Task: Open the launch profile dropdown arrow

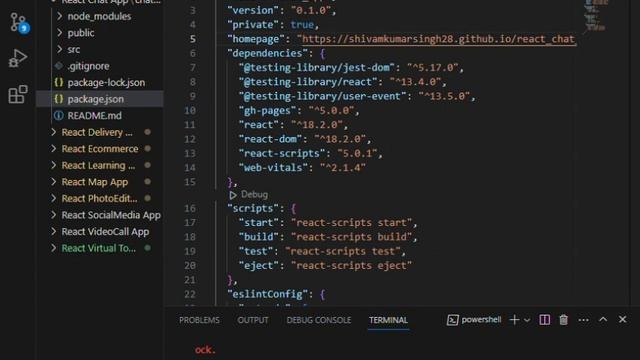Action: [x=527, y=320]
